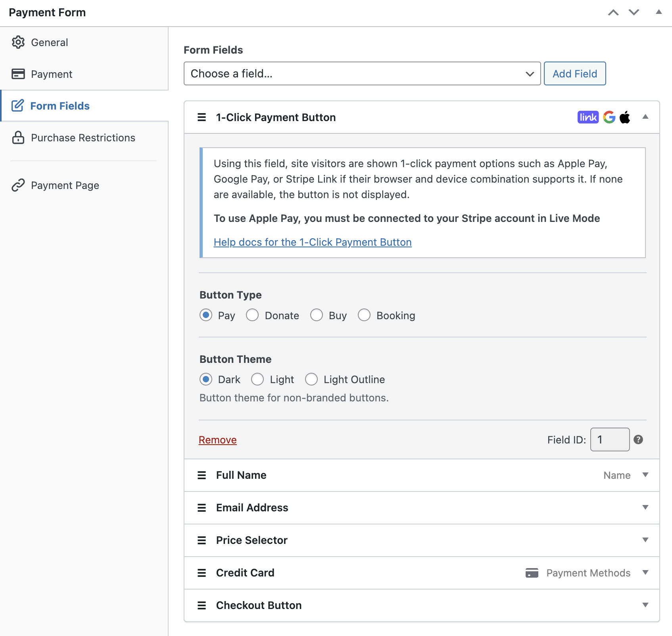Click the Field ID input box
The image size is (672, 636).
(610, 439)
